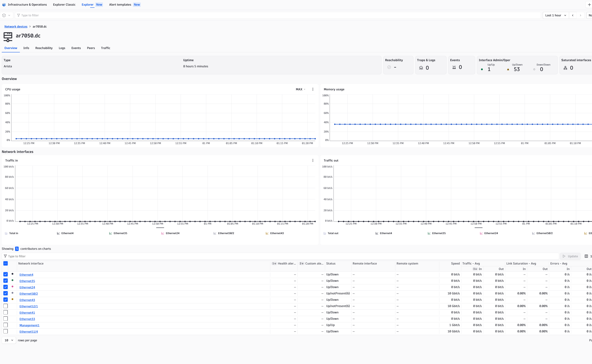Switch to the Reachability tab
The width and height of the screenshot is (592, 364).
tap(44, 48)
